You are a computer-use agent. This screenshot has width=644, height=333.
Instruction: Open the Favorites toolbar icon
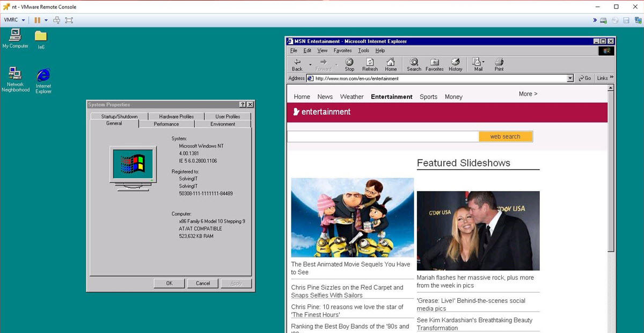click(x=435, y=62)
